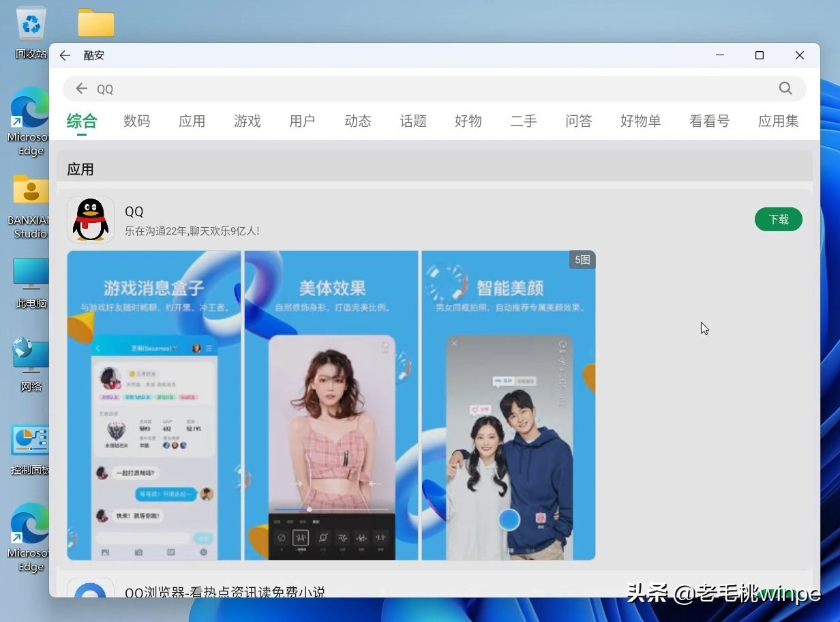The width and height of the screenshot is (840, 622).
Task: Open the 美体效果 screenshot thumbnail
Action: click(331, 405)
